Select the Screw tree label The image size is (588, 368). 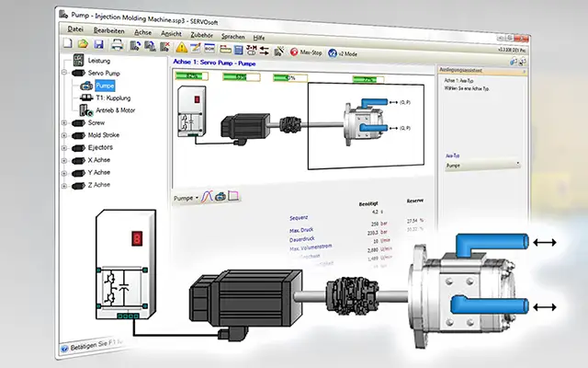tap(96, 122)
